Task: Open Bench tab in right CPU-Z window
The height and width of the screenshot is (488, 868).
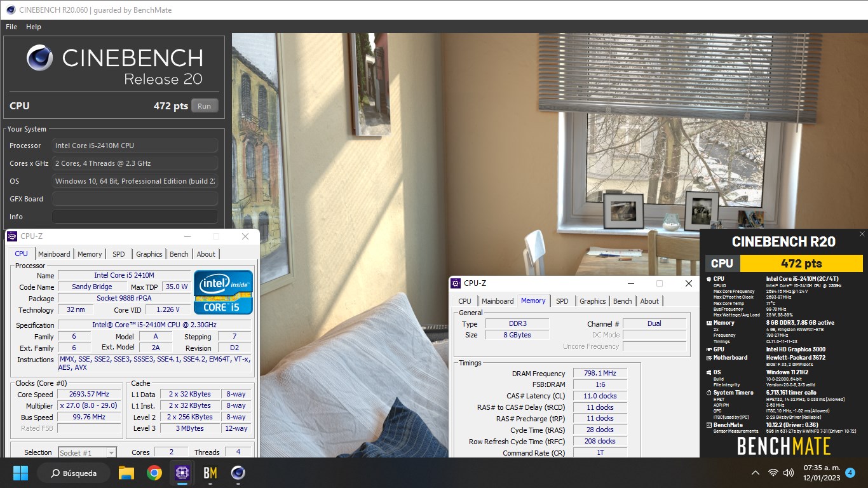Action: point(623,301)
